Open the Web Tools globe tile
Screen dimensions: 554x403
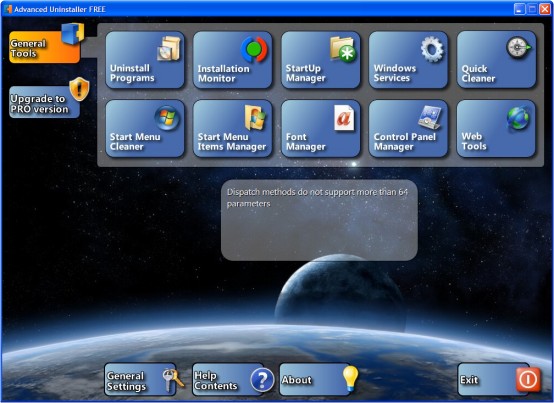(496, 128)
